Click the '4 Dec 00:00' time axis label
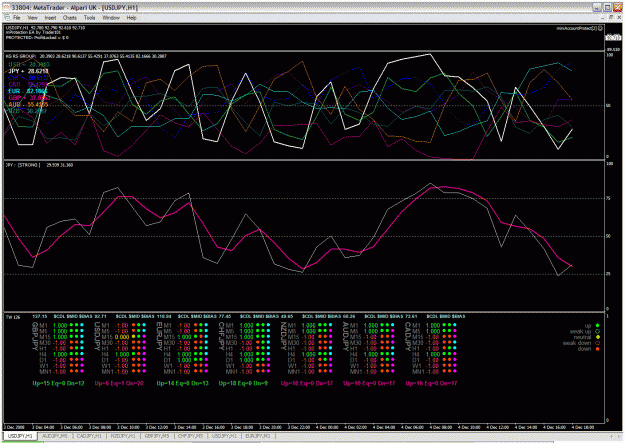 [x=327, y=427]
